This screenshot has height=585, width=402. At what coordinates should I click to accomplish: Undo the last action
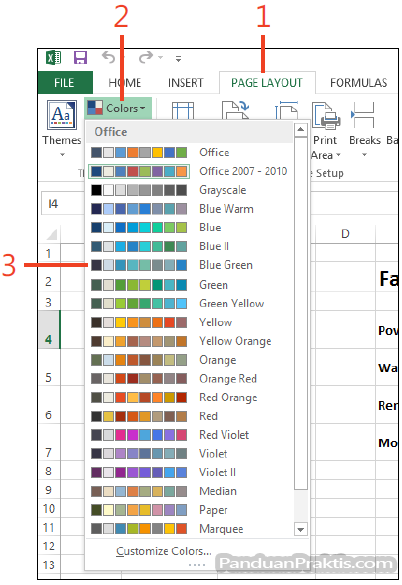pyautogui.click(x=109, y=57)
